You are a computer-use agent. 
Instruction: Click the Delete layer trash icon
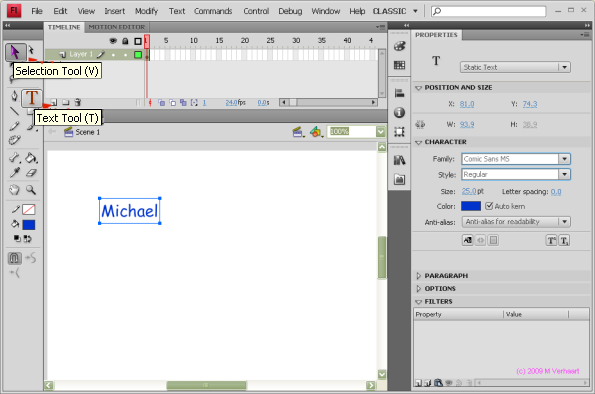point(78,102)
